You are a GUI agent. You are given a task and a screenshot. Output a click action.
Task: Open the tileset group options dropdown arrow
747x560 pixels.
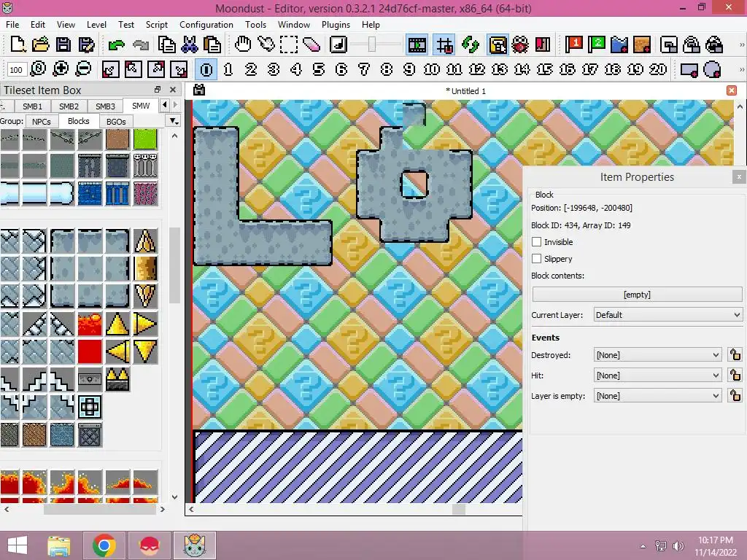pos(174,121)
